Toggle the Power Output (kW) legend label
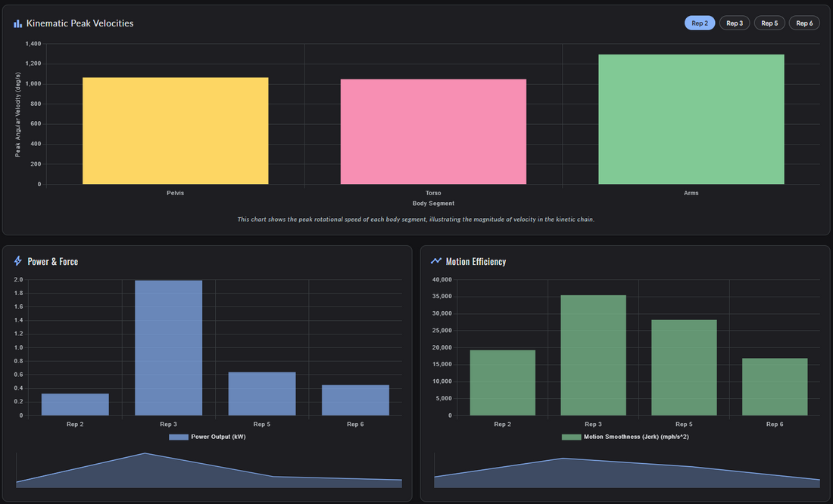 [x=218, y=437]
